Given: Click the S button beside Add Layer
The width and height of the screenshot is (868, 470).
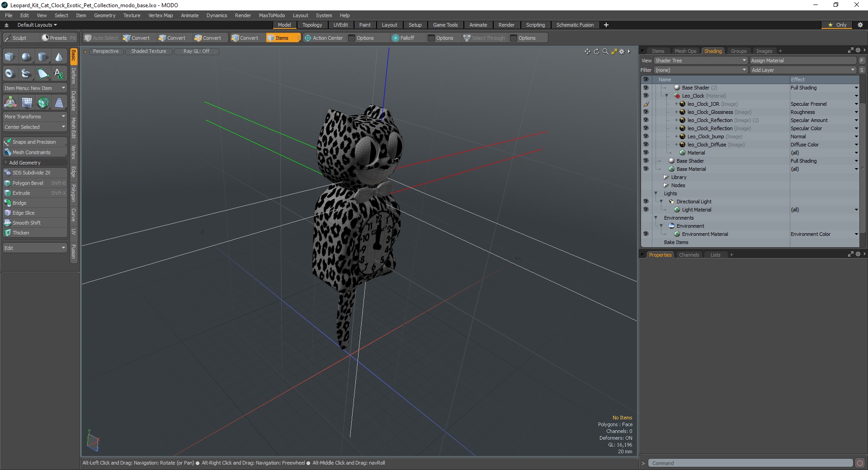Looking at the screenshot, I should 862,70.
